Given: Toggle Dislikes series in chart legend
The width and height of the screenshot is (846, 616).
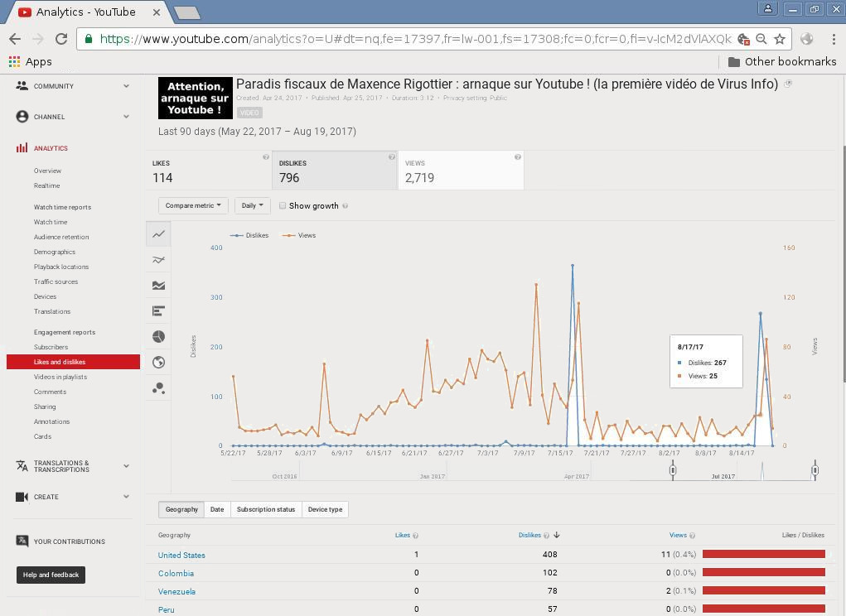Looking at the screenshot, I should pyautogui.click(x=249, y=235).
